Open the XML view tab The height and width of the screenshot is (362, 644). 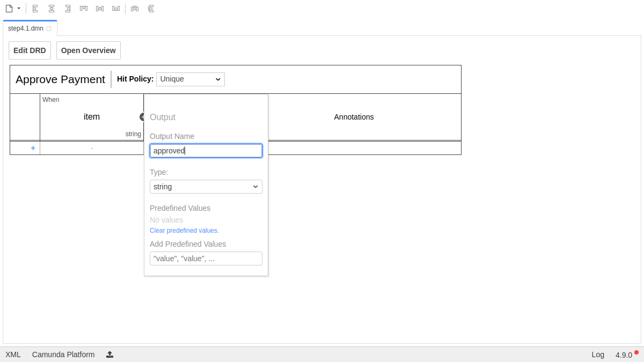coord(13,354)
